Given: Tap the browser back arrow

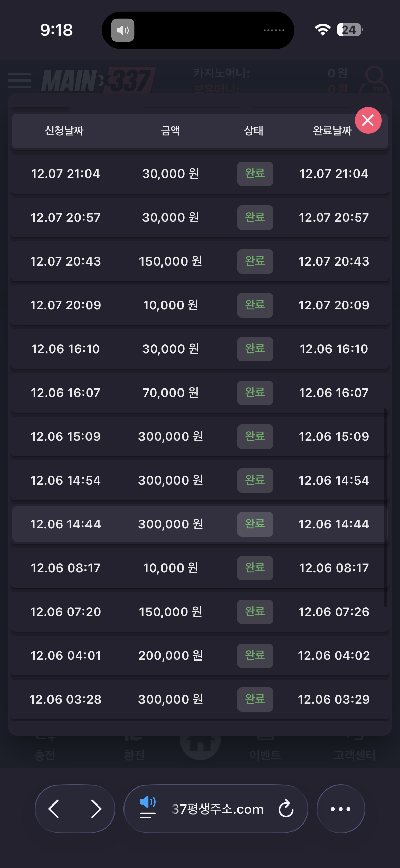Looking at the screenshot, I should coord(54,809).
